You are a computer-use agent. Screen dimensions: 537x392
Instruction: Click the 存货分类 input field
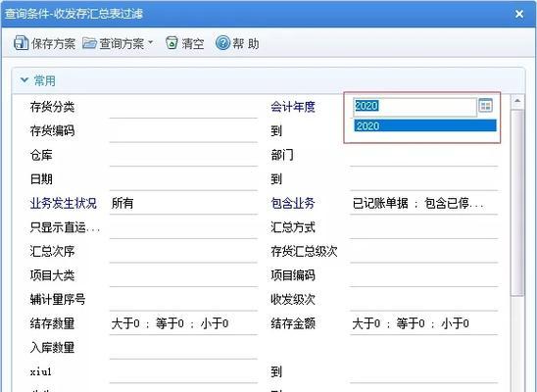[x=183, y=108]
